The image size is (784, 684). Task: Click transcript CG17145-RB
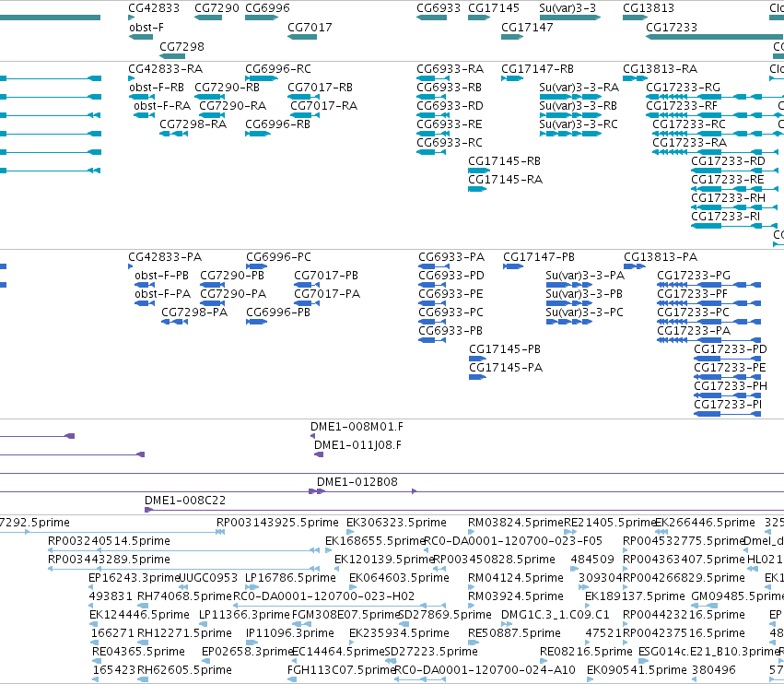click(504, 161)
